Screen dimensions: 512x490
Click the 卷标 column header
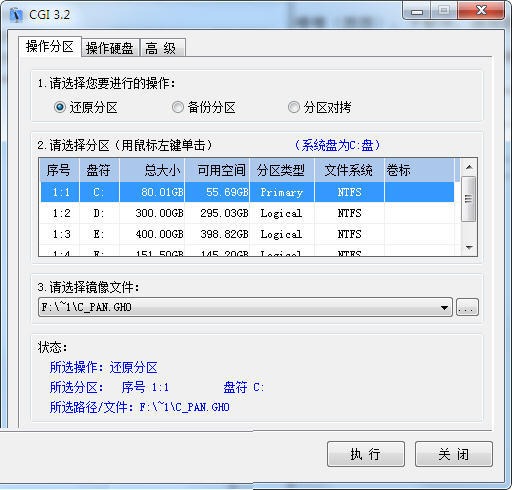(419, 170)
